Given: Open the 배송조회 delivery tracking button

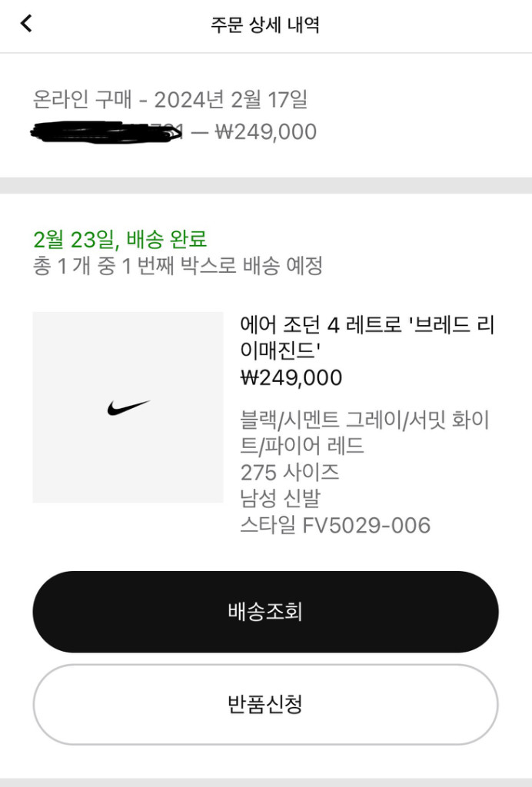Looking at the screenshot, I should pyautogui.click(x=265, y=612).
